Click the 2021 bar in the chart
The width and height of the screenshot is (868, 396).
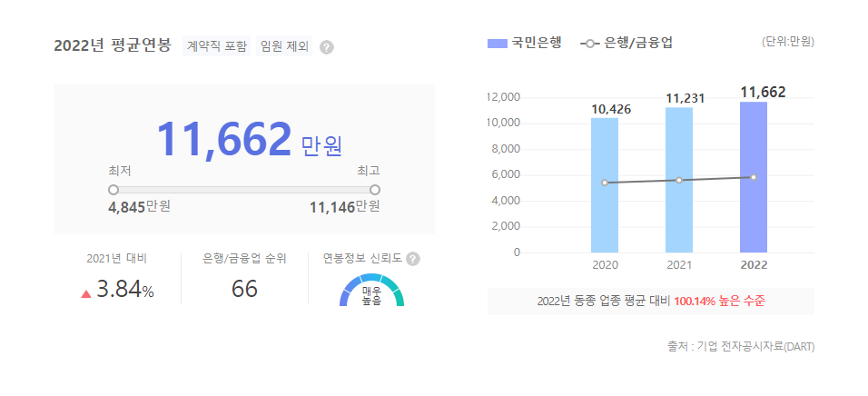tap(679, 180)
